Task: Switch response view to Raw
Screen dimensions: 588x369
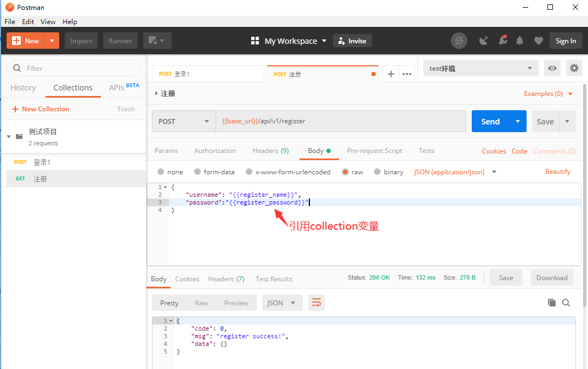Action: point(201,303)
